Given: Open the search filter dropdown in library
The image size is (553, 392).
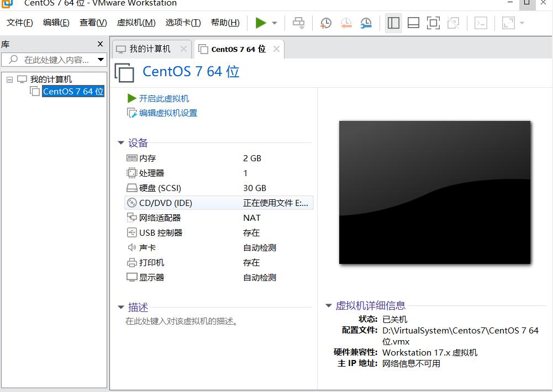Looking at the screenshot, I should point(100,59).
